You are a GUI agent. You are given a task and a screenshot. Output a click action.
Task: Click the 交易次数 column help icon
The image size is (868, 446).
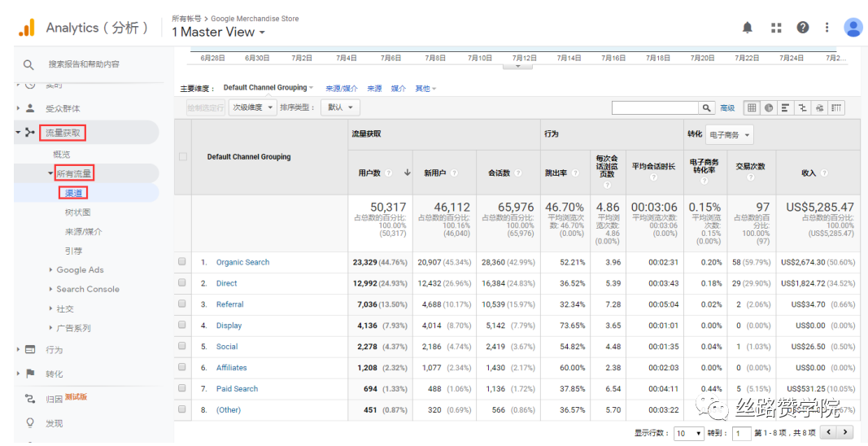tap(751, 178)
